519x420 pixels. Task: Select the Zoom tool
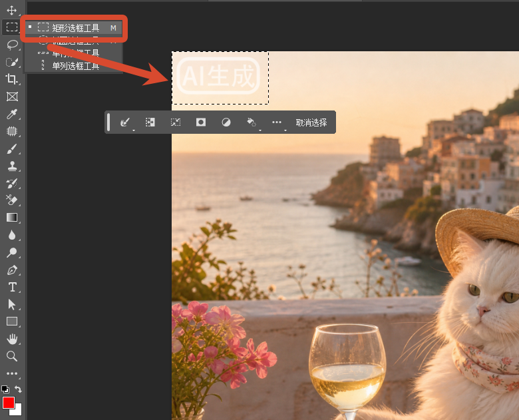12,356
